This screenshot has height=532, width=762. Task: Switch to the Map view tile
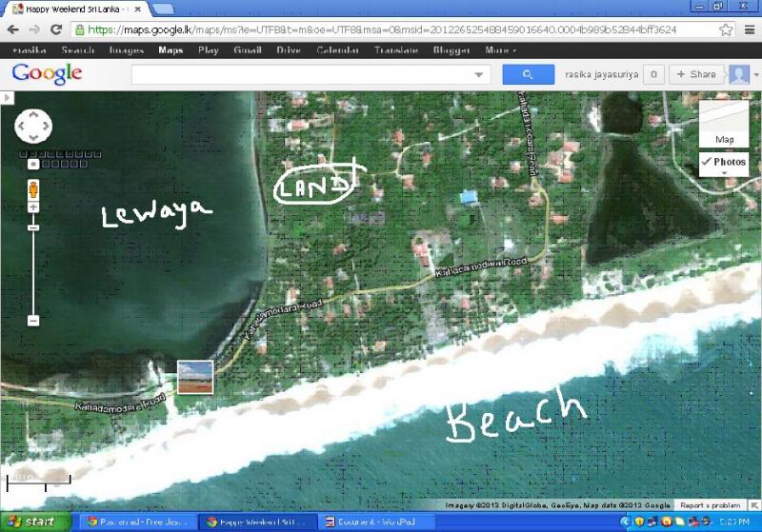coord(724,123)
